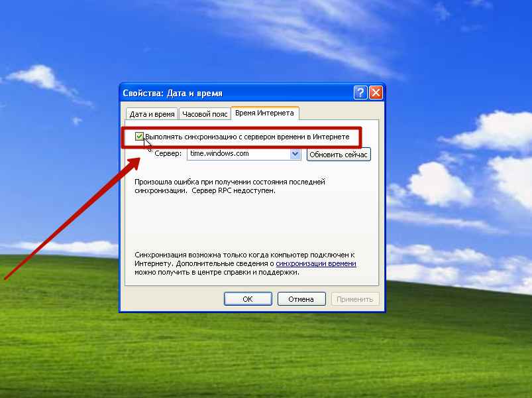The width and height of the screenshot is (532, 398).
Task: Open the Часовой пояс tab
Action: (205, 114)
